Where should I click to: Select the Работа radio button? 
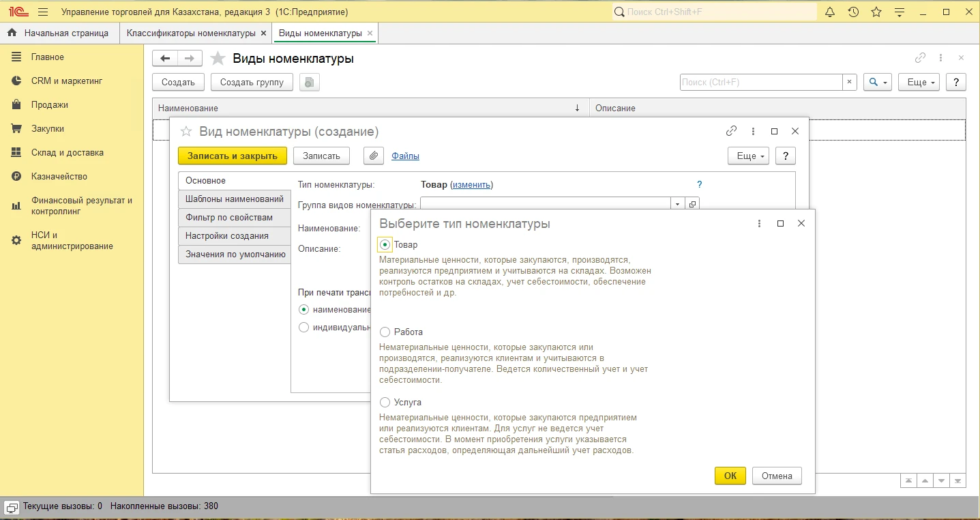tap(385, 332)
